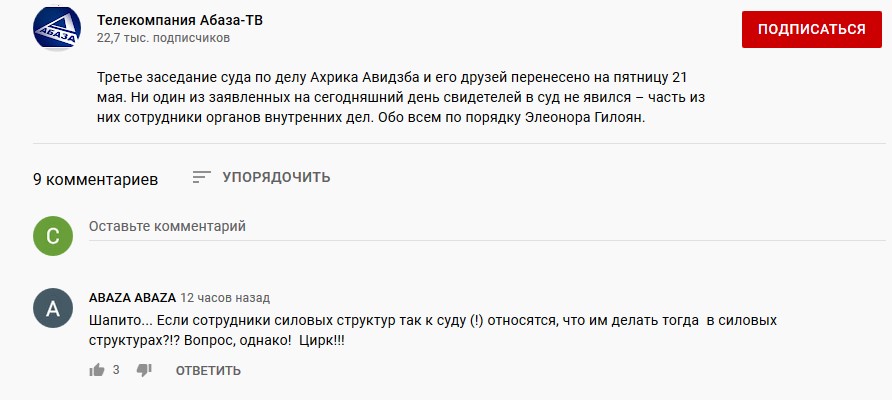Screen dimensions: 892x400
Task: Click the Abaza-TV channel logo avatar
Action: click(57, 27)
